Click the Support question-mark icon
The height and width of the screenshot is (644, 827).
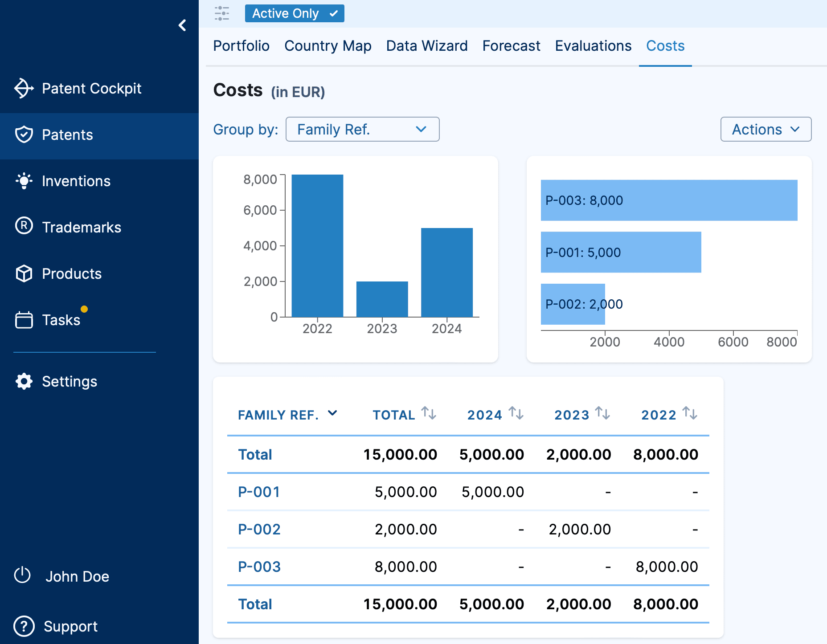(25, 626)
